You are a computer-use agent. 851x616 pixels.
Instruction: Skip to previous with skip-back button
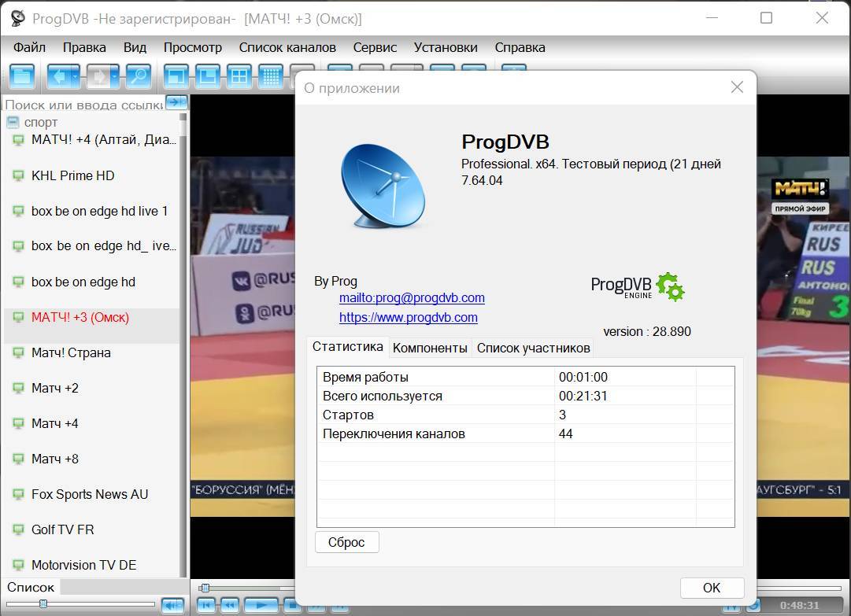tap(206, 605)
